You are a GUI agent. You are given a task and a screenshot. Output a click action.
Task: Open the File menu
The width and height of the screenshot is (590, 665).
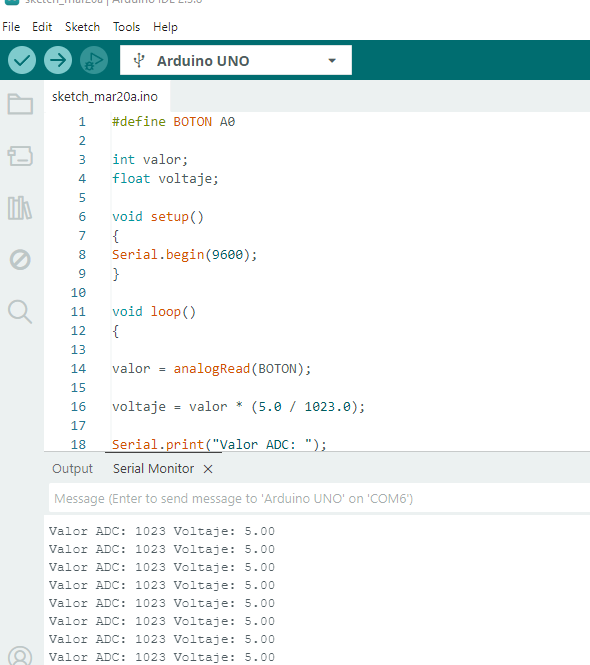coord(11,27)
